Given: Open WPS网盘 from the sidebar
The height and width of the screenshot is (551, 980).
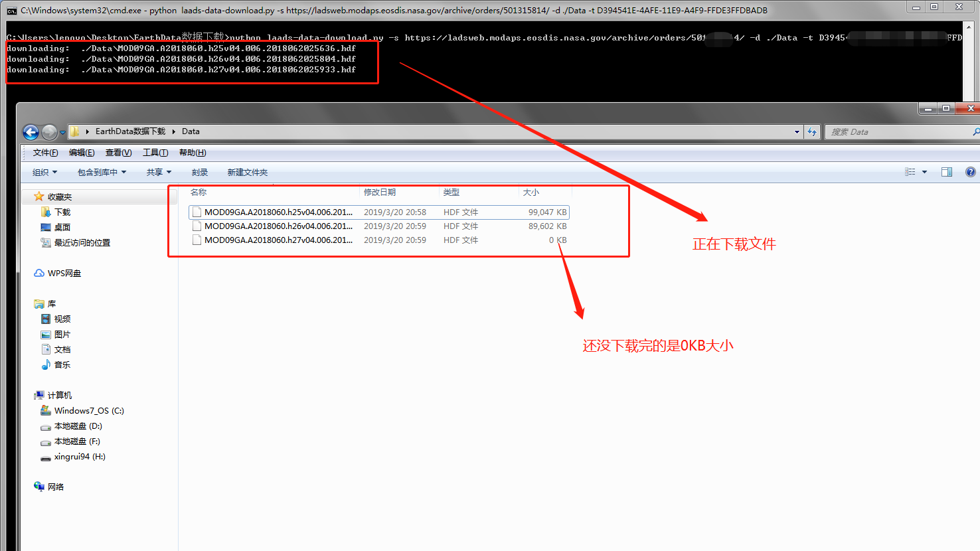Looking at the screenshot, I should click(63, 272).
